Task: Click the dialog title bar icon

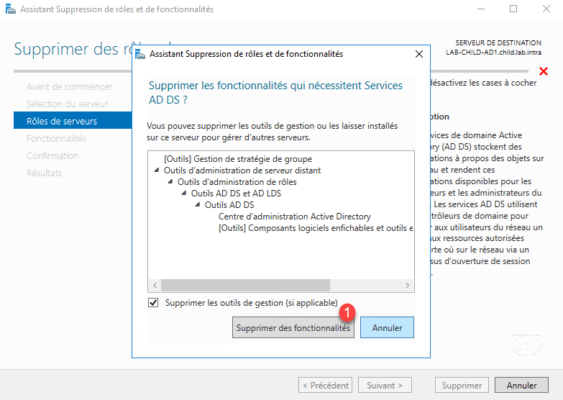Action: click(x=140, y=54)
